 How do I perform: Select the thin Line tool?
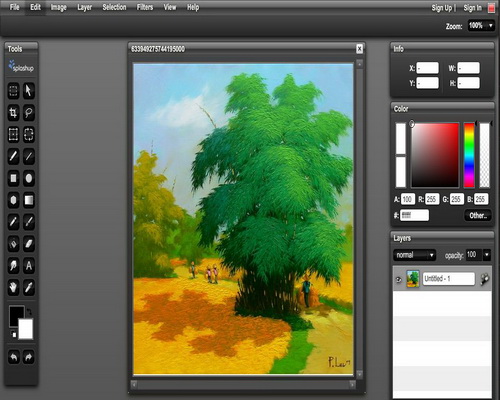(x=29, y=156)
